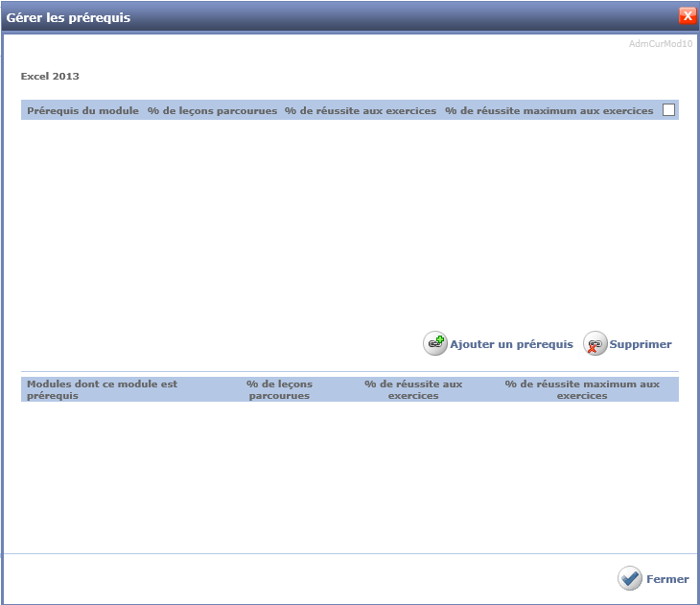This screenshot has height=605, width=700.
Task: Click '% de réussite maximum aux exercices' upper header
Action: (548, 111)
